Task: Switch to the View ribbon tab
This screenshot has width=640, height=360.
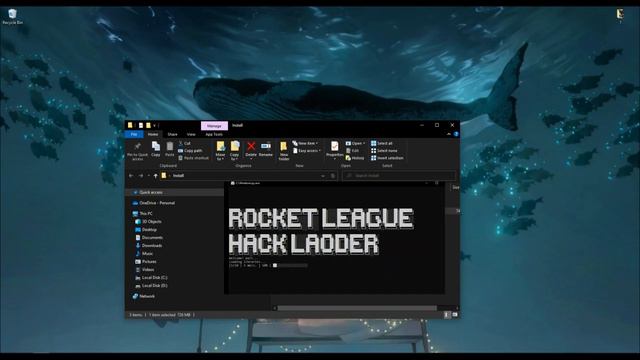Action: tap(191, 134)
